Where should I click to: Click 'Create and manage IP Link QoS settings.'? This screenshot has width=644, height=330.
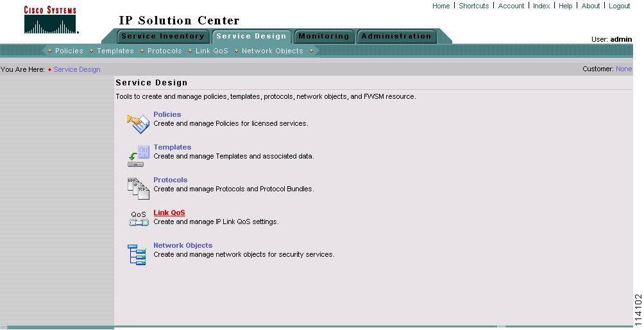(216, 221)
